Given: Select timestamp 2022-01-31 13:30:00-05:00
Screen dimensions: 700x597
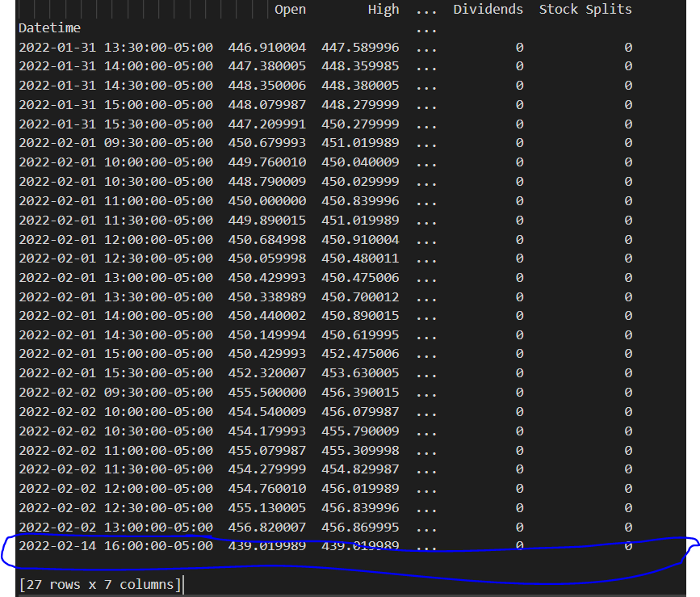Looking at the screenshot, I should pos(116,48).
